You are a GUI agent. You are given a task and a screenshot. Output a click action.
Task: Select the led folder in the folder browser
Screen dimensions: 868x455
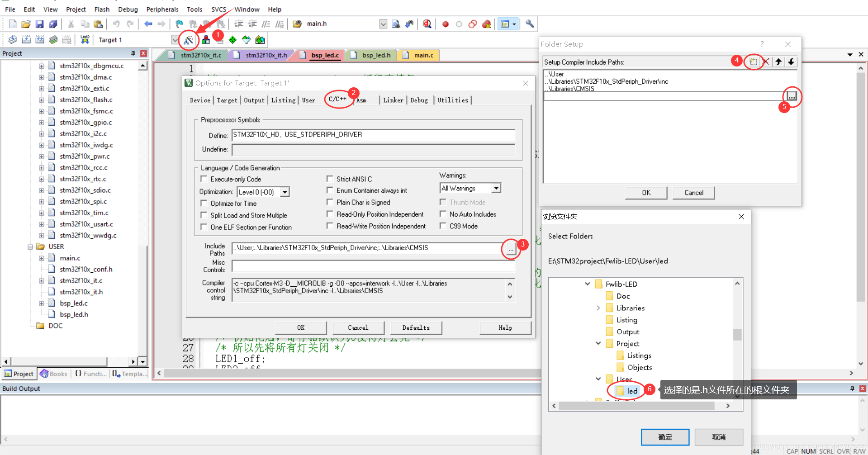tap(632, 391)
